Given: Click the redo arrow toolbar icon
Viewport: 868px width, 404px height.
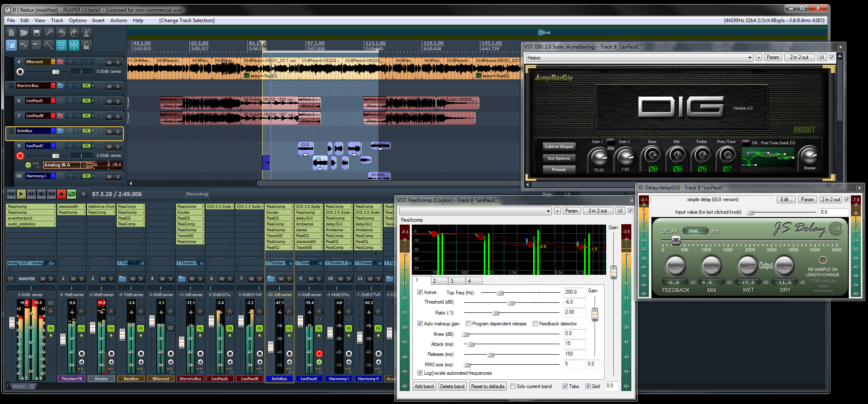Looking at the screenshot, I should click(x=74, y=33).
